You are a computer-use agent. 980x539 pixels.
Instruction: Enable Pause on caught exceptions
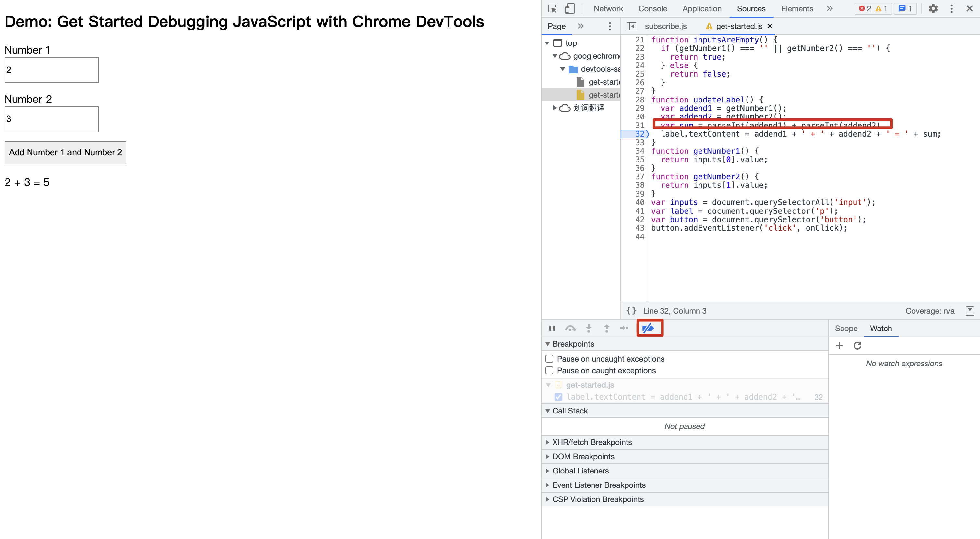(x=549, y=370)
